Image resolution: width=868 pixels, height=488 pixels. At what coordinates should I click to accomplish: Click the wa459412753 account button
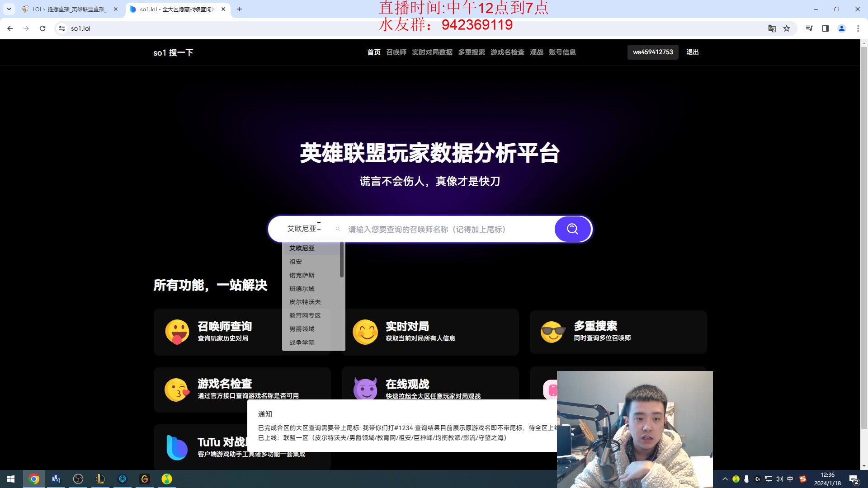pos(653,52)
